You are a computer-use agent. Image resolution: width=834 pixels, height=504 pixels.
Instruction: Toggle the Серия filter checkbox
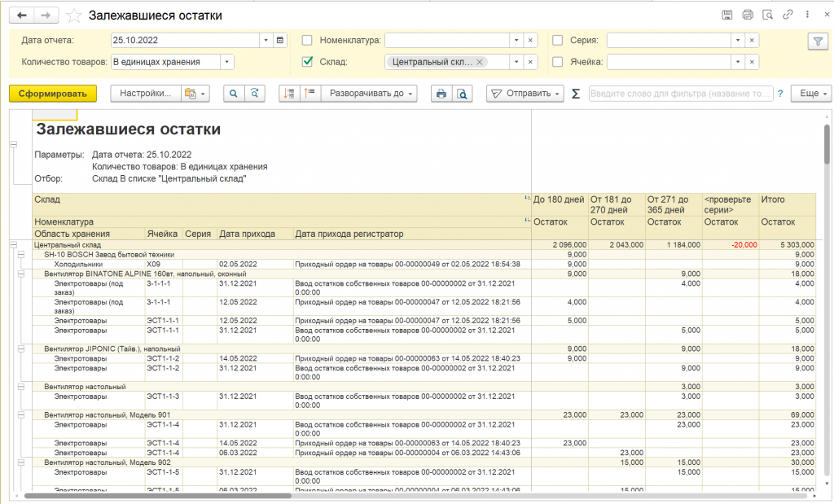tap(557, 40)
